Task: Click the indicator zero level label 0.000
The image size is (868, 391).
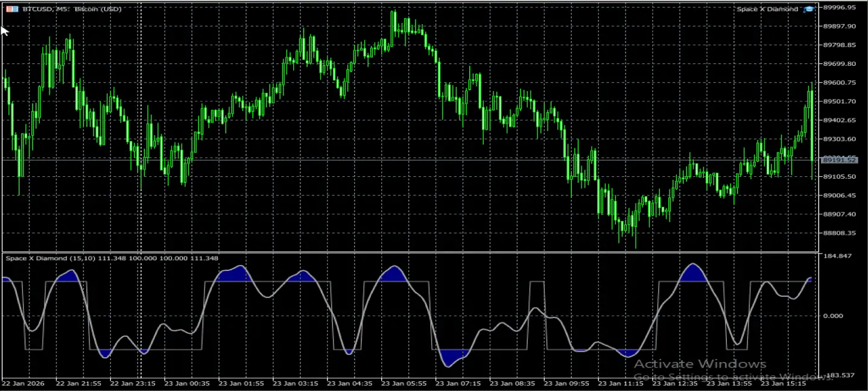Action: (833, 316)
